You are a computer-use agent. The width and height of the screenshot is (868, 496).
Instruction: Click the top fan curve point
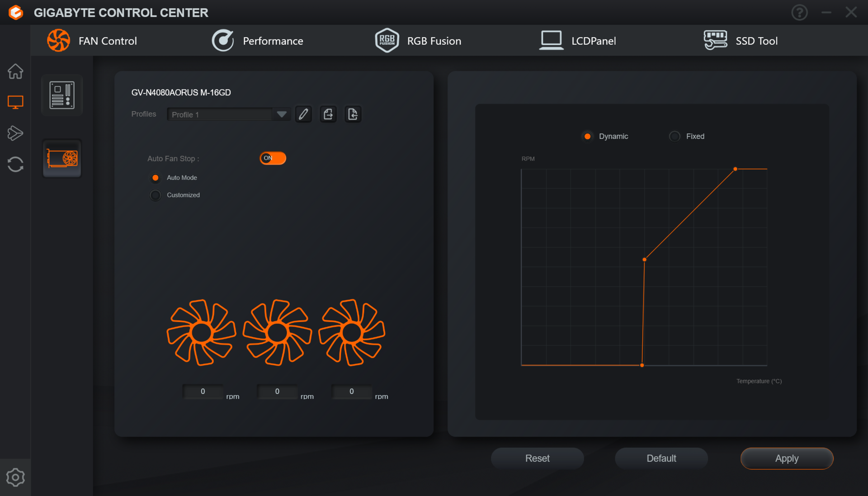coord(736,169)
